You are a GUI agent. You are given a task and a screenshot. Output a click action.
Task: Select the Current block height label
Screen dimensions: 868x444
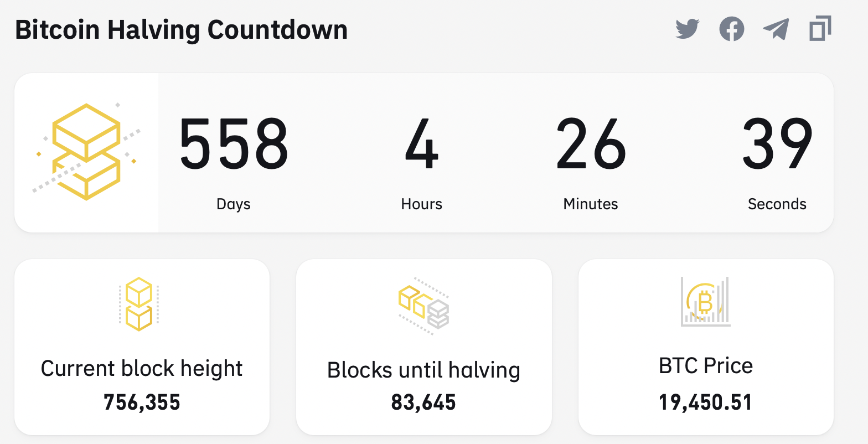point(142,369)
